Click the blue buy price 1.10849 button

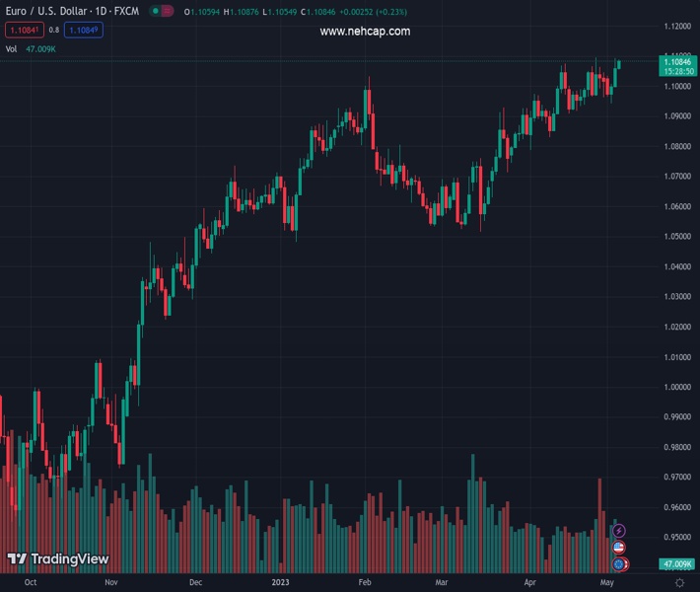point(83,30)
